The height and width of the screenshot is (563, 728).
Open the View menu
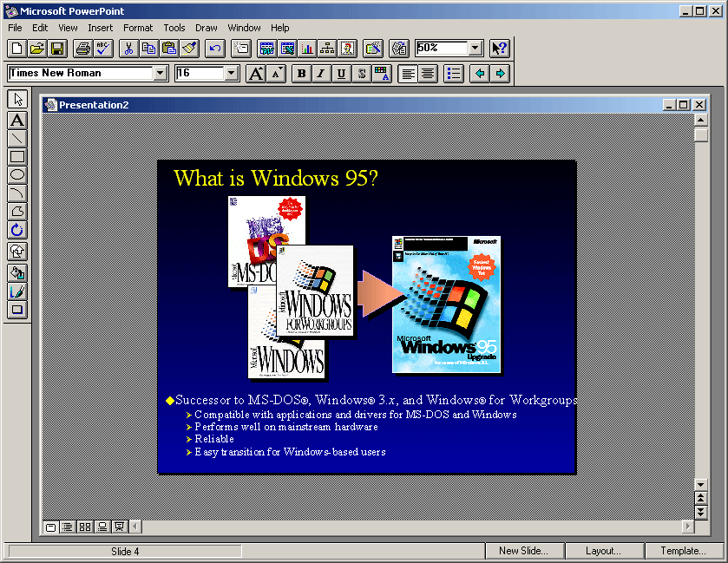(68, 28)
